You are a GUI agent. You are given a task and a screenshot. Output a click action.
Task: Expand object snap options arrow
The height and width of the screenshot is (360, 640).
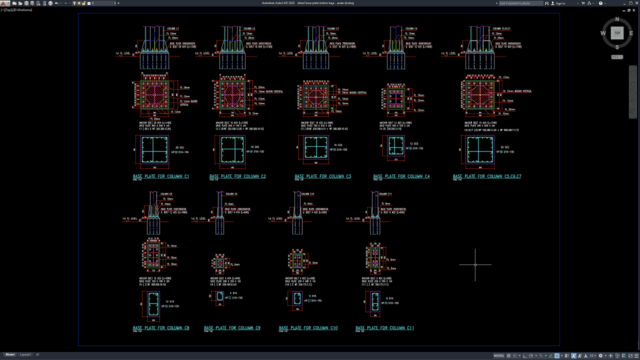click(562, 356)
